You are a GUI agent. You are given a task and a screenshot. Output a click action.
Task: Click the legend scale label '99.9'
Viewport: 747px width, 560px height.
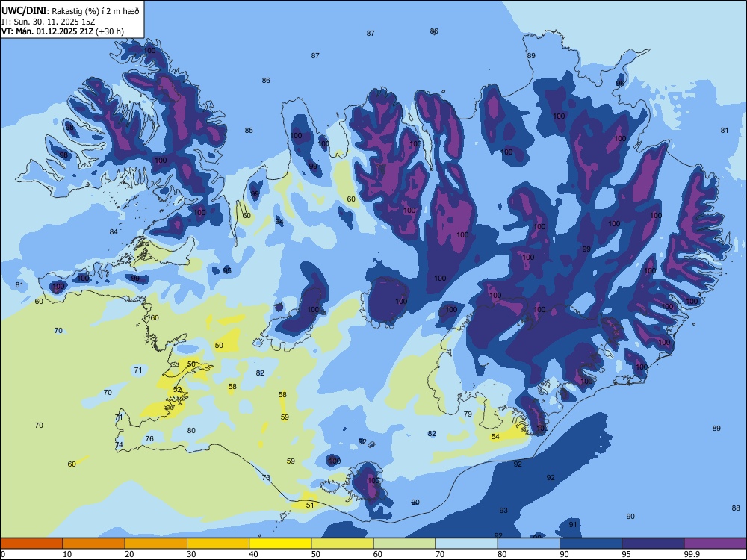click(x=691, y=554)
